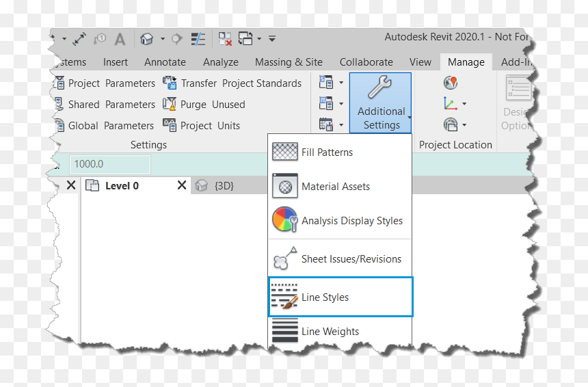This screenshot has width=588, height=387.
Task: Choose Line Weights from the menu
Action: 340,331
